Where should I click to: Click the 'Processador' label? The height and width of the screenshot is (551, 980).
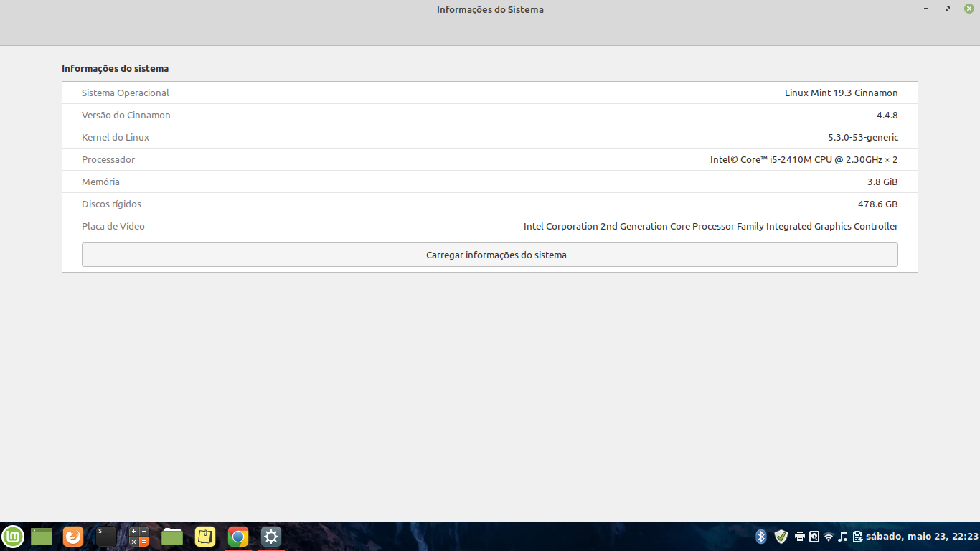[x=108, y=160]
